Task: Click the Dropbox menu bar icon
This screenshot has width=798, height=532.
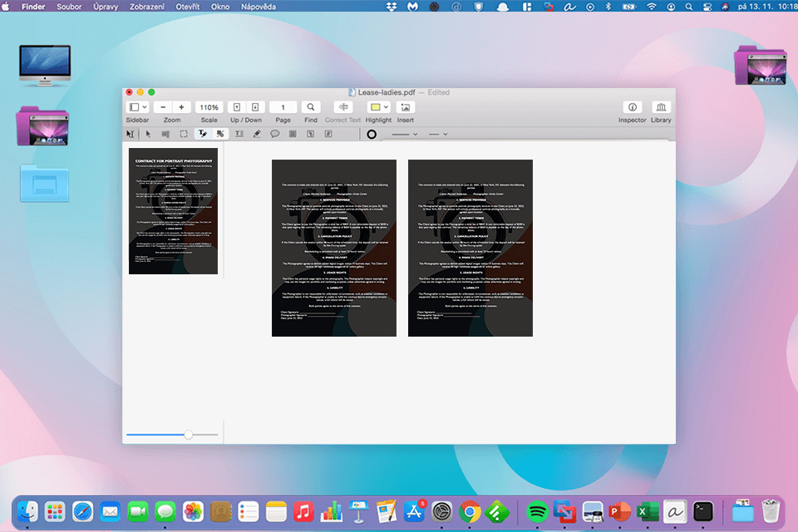Action: coord(392,7)
